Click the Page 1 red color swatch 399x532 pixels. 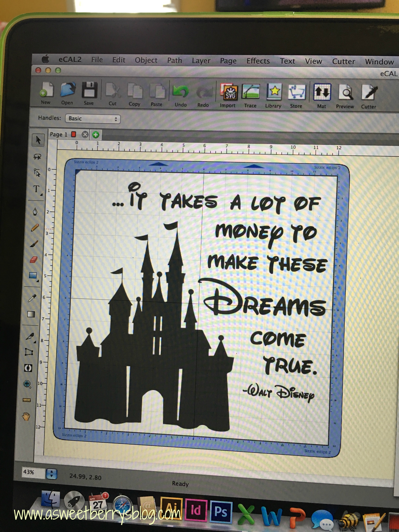[74, 134]
